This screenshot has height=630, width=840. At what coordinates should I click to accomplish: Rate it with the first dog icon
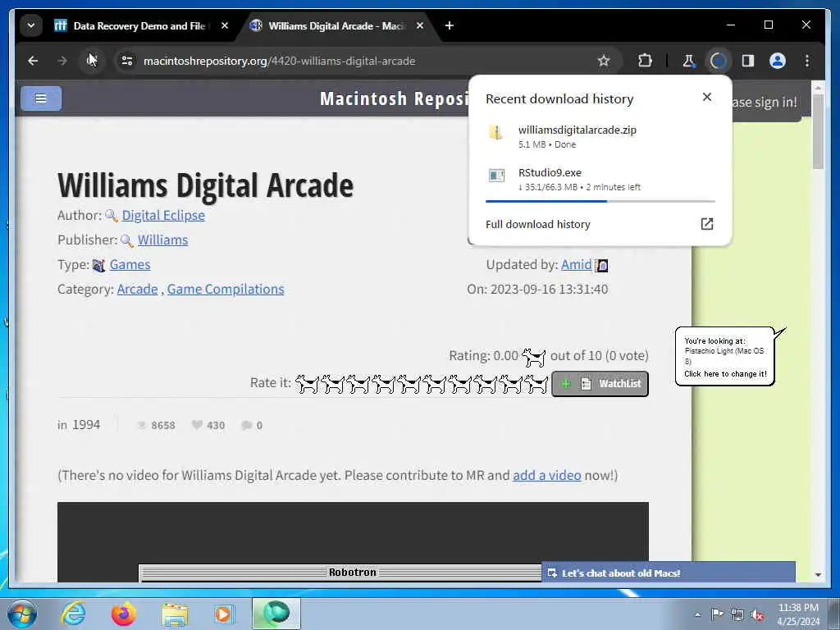[307, 384]
